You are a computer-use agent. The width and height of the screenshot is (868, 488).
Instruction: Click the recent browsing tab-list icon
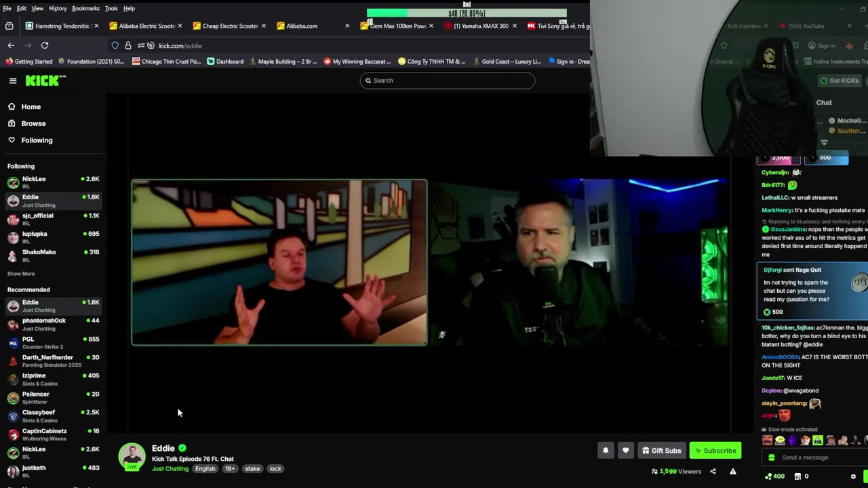pos(9,26)
